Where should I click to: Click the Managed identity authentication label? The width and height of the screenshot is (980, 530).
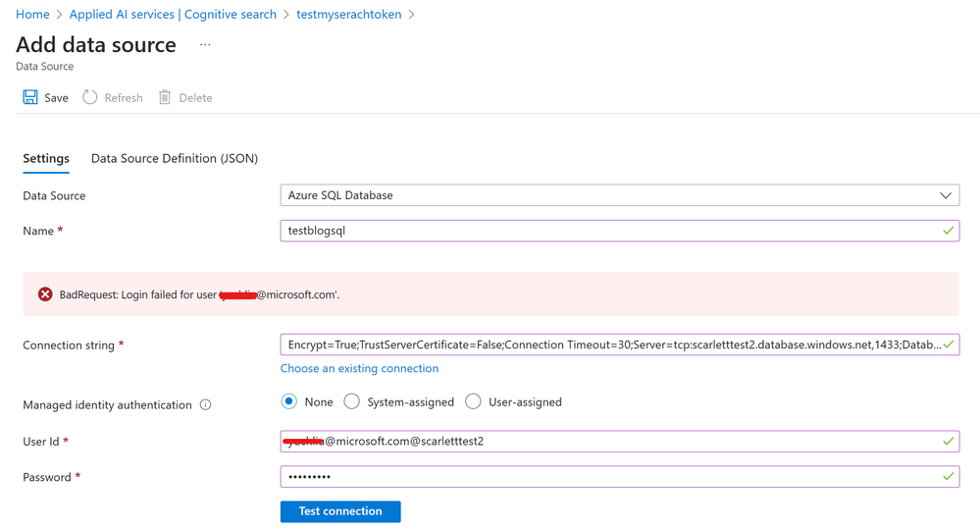(108, 405)
